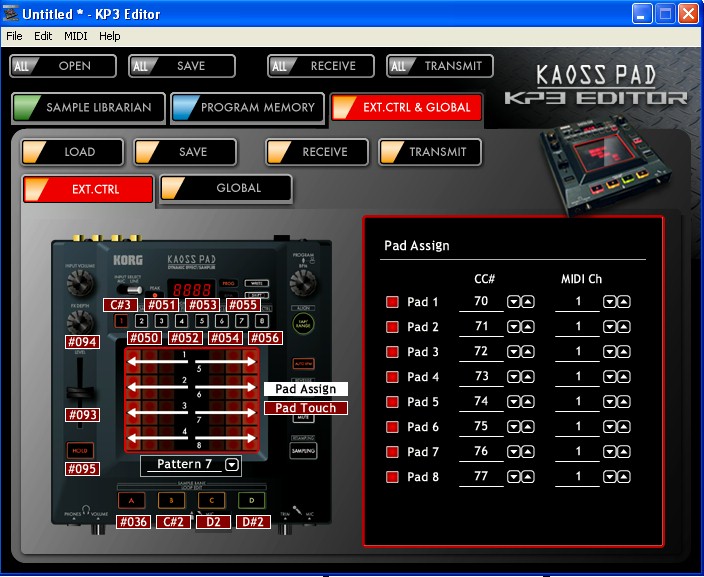Click the orange TRANSMIT button
This screenshot has width=704, height=577.
[x=430, y=152]
